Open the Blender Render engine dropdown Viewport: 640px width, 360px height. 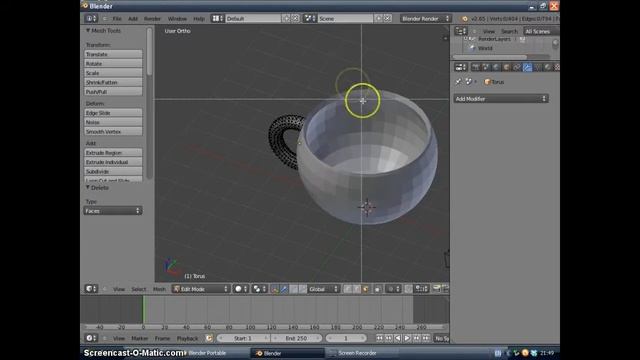pos(425,18)
